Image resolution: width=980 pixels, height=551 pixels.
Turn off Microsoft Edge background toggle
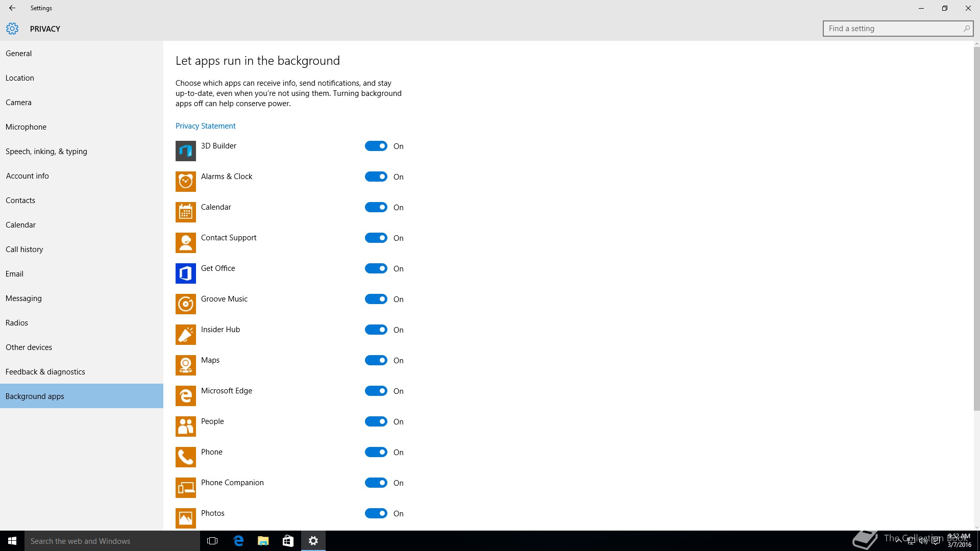(x=376, y=391)
